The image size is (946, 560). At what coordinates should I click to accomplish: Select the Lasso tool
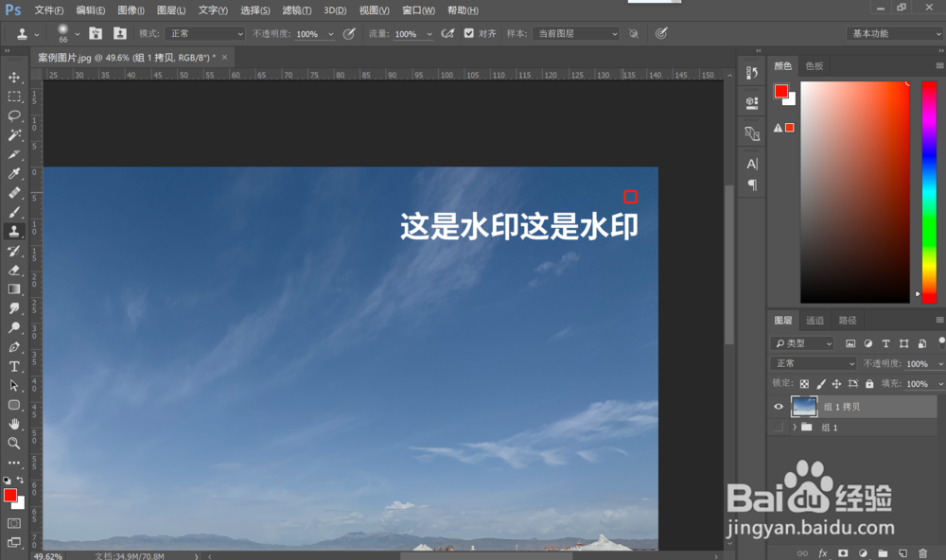(14, 115)
